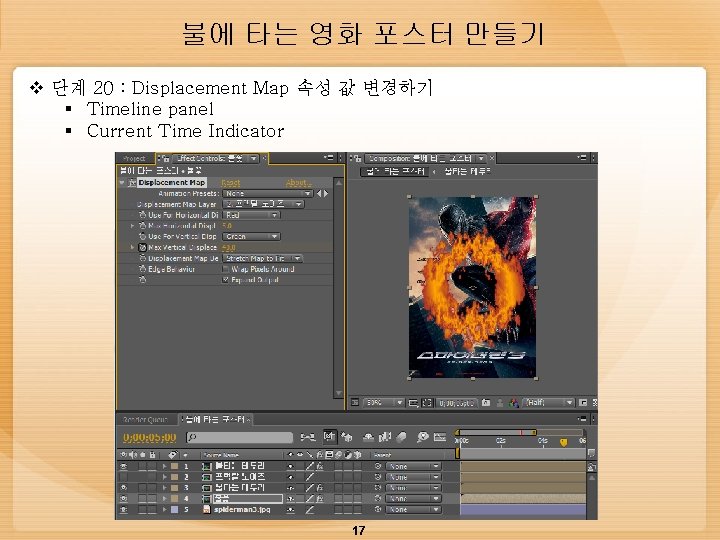Enable the Wrap Pixels Around checkbox

click(x=225, y=269)
